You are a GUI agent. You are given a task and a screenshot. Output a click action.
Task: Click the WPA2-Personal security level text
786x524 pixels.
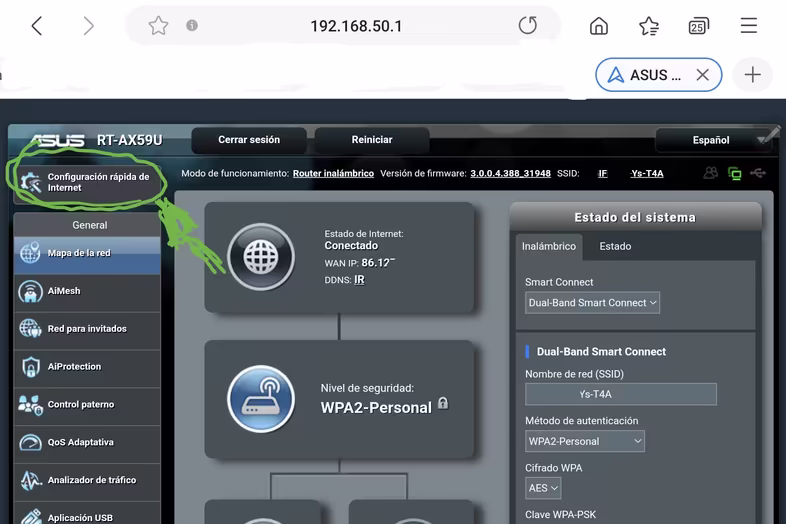pos(376,408)
